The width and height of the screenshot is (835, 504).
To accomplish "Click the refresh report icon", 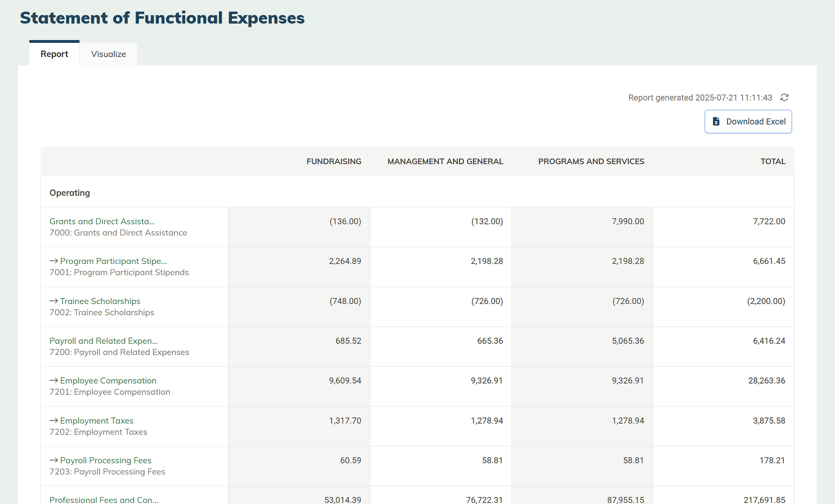I will tap(784, 97).
